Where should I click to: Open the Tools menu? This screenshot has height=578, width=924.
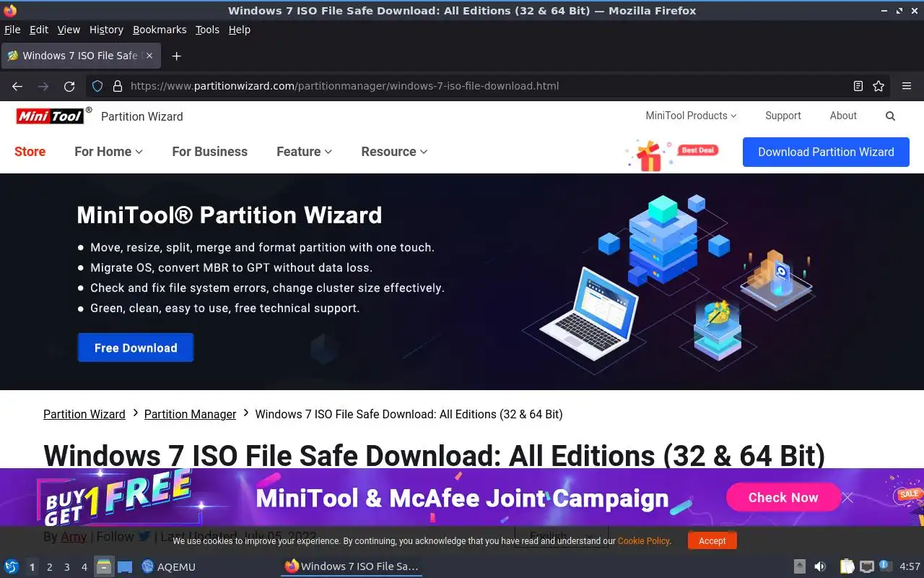pos(207,30)
